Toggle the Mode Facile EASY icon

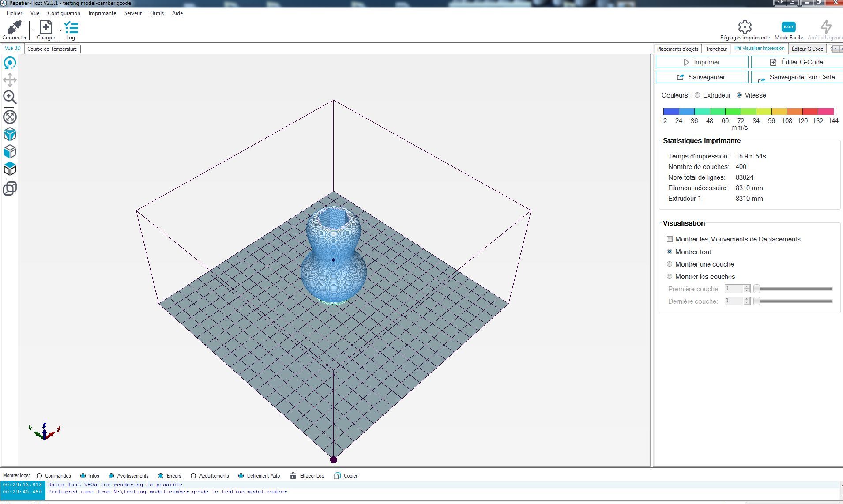[x=788, y=27]
